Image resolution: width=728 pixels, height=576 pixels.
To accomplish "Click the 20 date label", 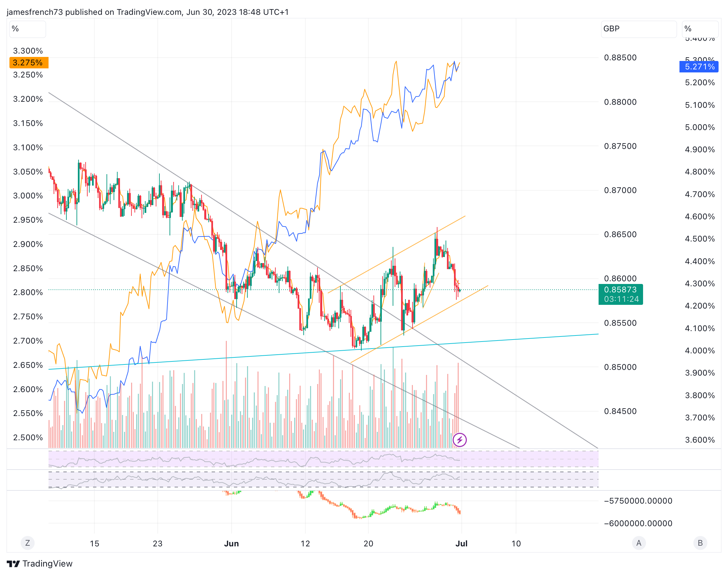I will pyautogui.click(x=368, y=544).
